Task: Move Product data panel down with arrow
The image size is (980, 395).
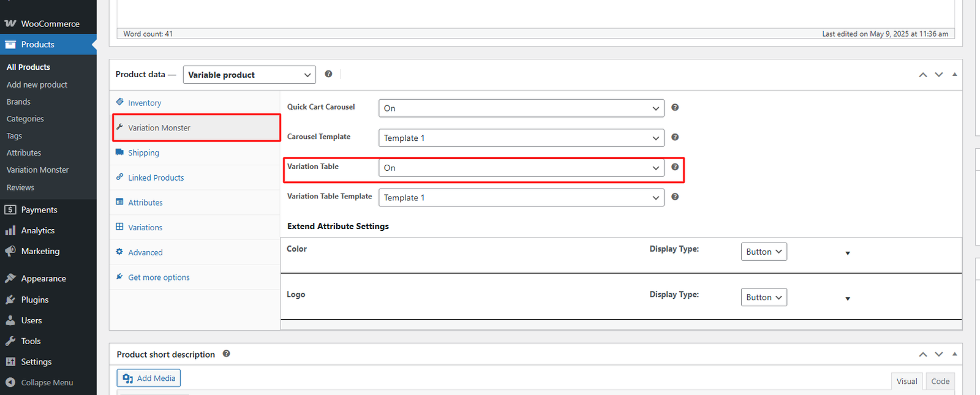Action: click(938, 75)
